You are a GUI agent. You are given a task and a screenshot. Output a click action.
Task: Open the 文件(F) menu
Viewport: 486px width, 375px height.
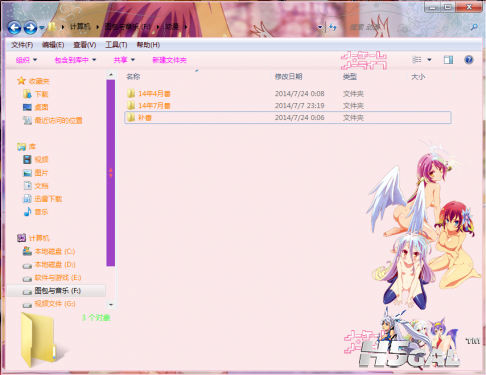point(22,45)
